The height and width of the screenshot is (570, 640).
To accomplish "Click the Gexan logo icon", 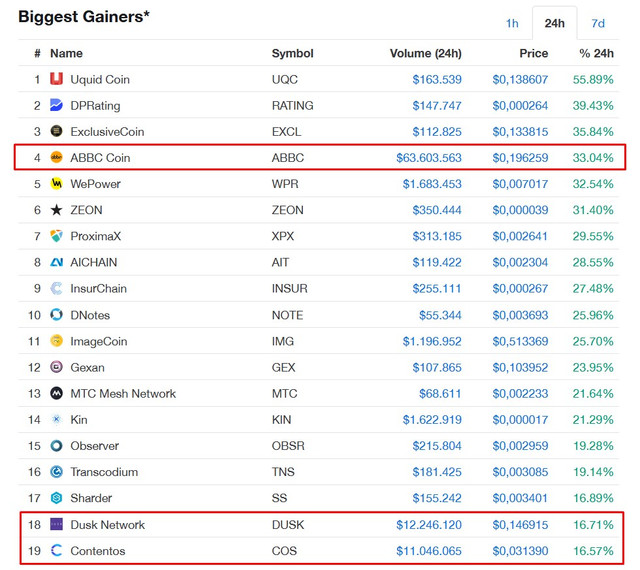I will [x=56, y=367].
